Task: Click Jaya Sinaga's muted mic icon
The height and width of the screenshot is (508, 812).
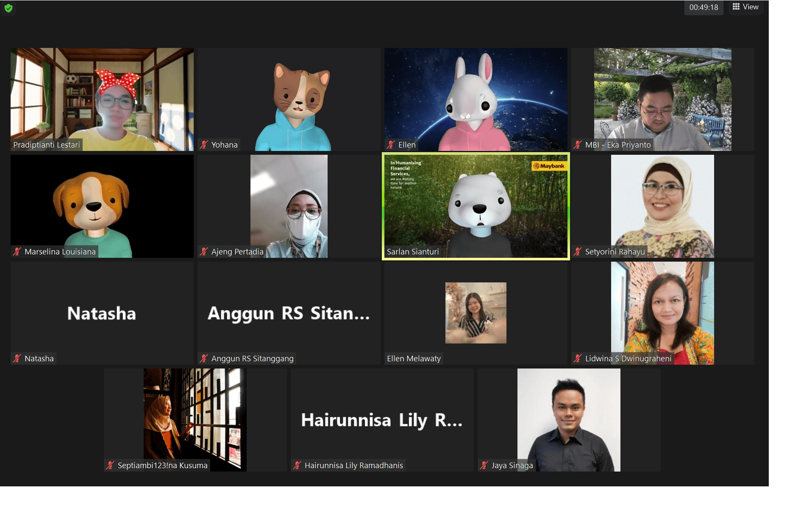Action: coord(484,465)
